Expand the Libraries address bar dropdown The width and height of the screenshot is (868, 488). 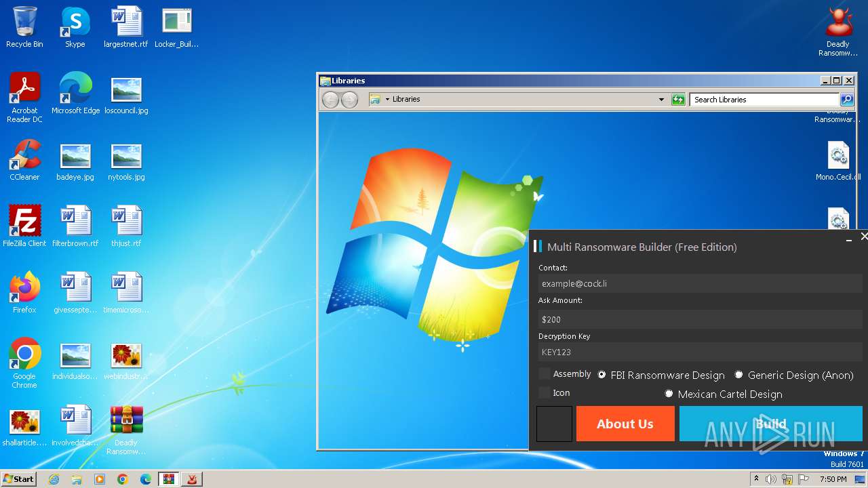click(x=661, y=100)
